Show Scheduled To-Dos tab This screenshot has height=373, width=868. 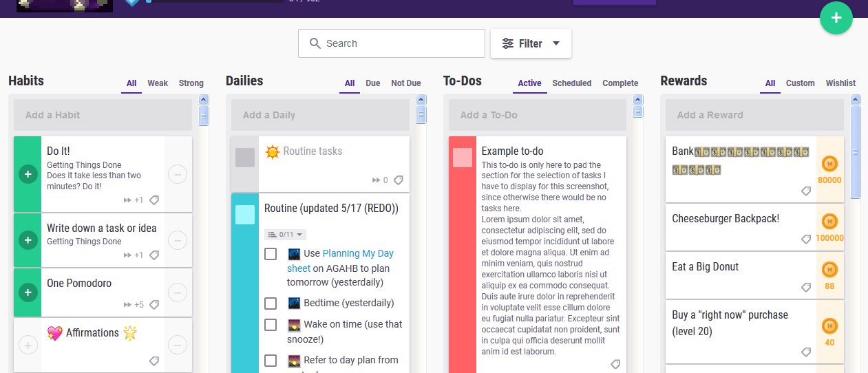tap(572, 83)
